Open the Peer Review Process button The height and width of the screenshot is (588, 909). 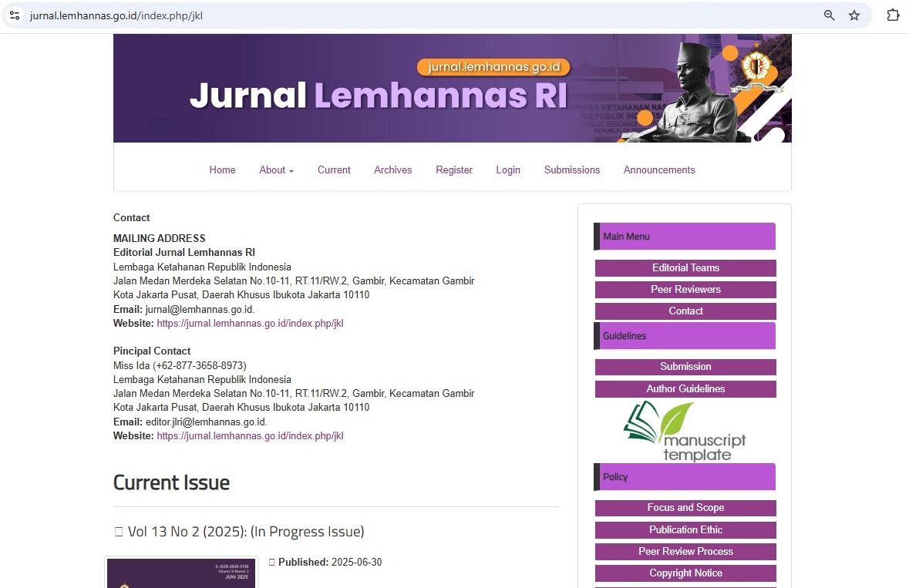point(685,551)
